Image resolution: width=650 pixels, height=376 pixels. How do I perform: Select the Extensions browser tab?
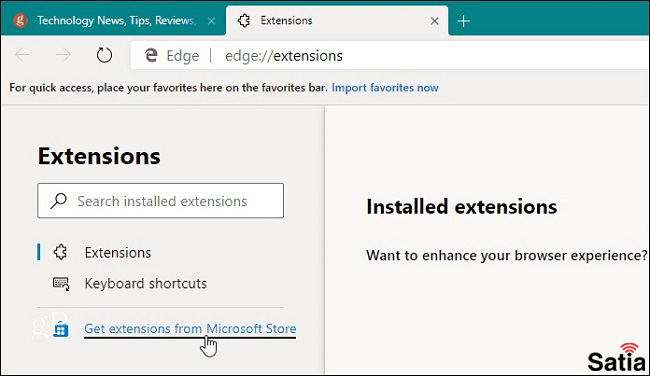point(337,21)
